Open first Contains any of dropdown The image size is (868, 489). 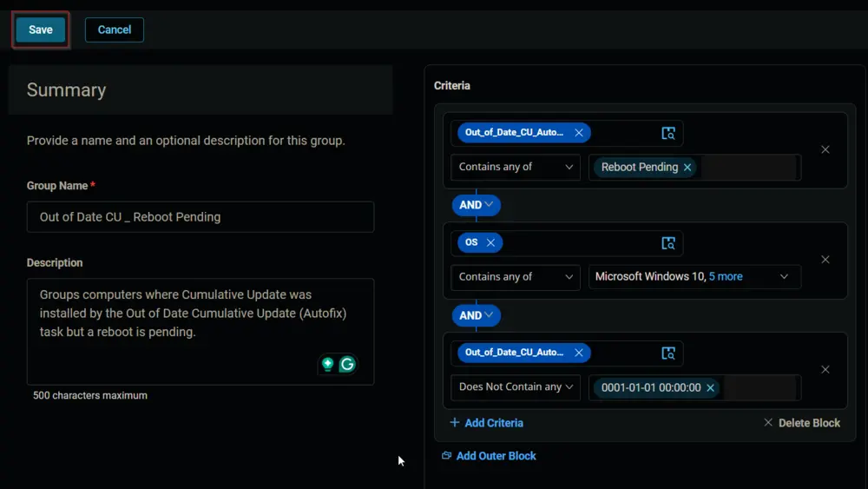pos(516,168)
